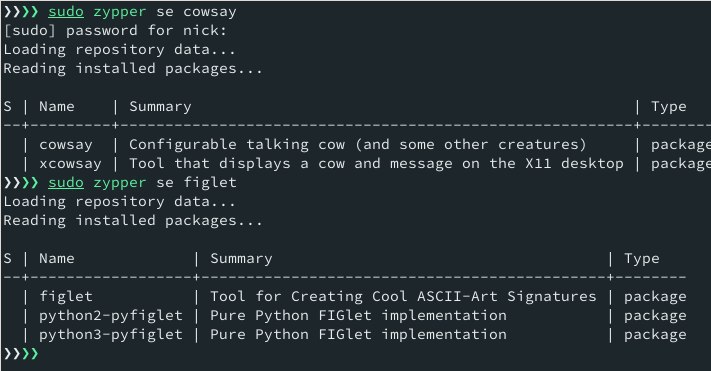711x371 pixels.
Task: Click zypper in the figlet search command
Action: coord(120,182)
